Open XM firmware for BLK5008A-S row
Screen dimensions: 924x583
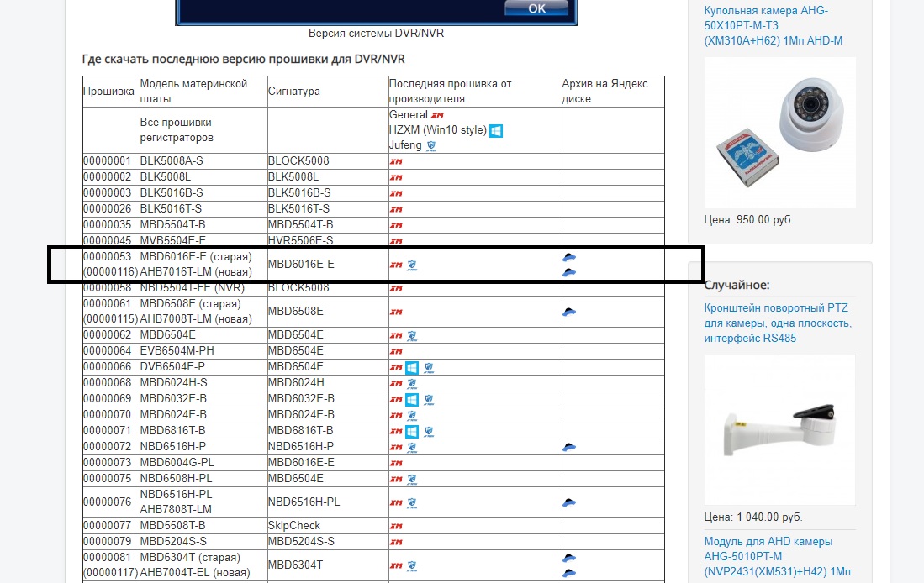point(395,161)
